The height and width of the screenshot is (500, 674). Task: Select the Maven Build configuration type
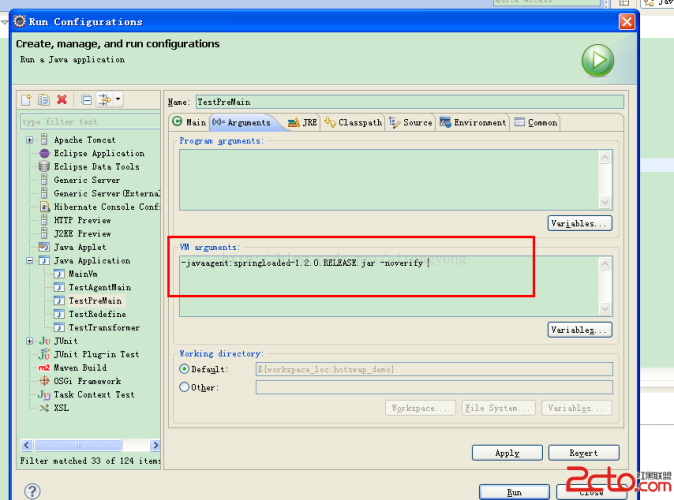click(79, 367)
